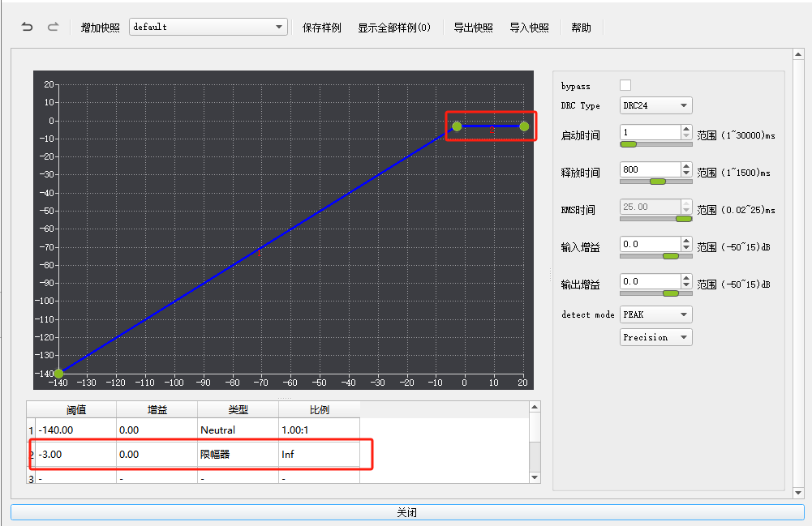Viewport: 812px width, 526px height.
Task: Select the Neutral type cell
Action: point(238,430)
